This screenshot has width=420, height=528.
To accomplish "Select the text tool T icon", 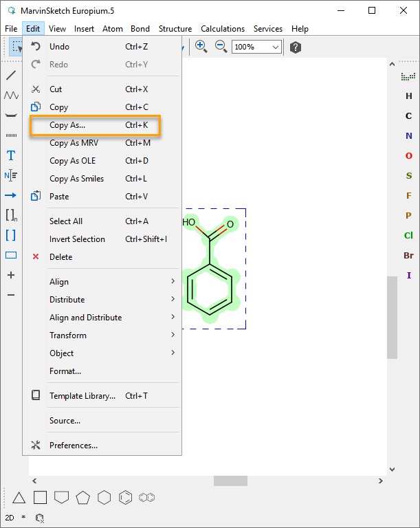I will 11,155.
